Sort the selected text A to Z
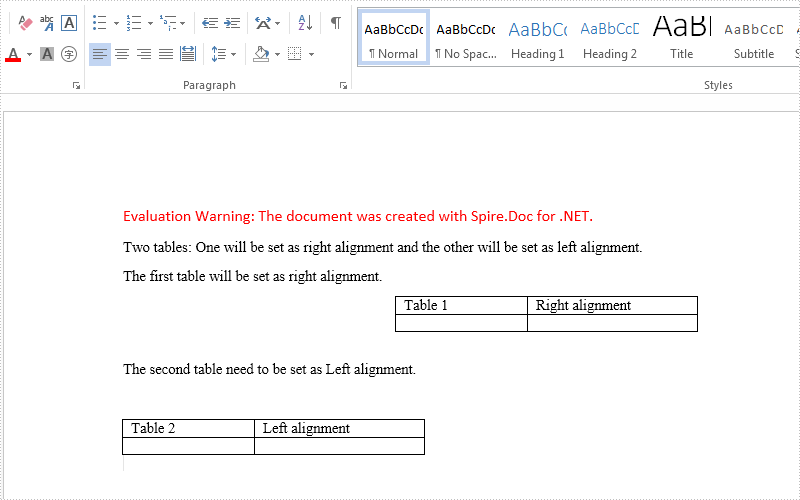The height and width of the screenshot is (500, 800). coord(305,23)
